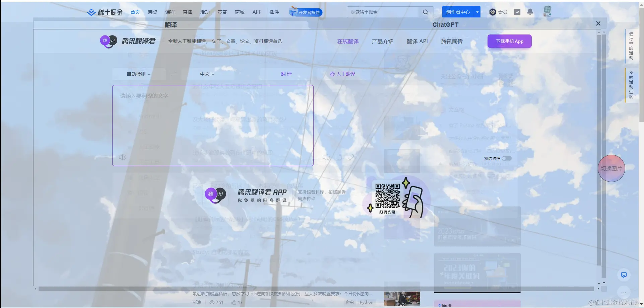Image resolution: width=644 pixels, height=308 pixels.
Task: Click the horizontal scrollbar of the overlay
Action: 316,289
